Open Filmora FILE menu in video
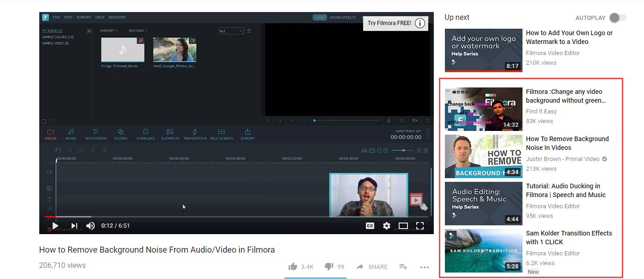Screen dimensions: 644x279 coord(56,17)
